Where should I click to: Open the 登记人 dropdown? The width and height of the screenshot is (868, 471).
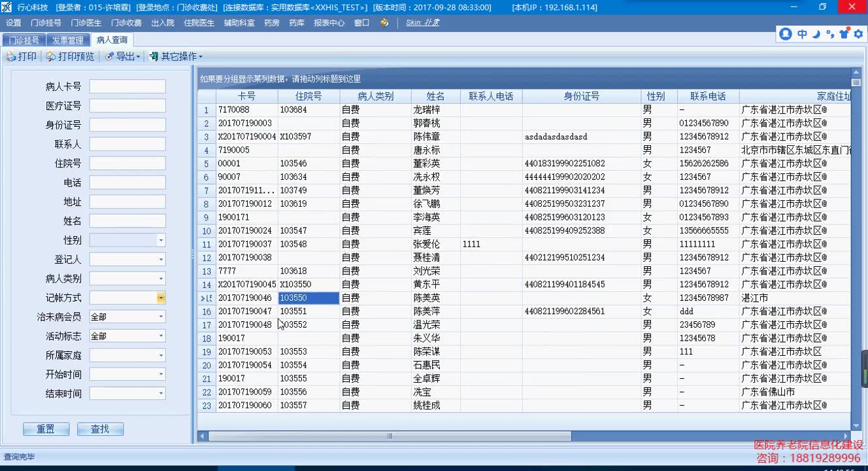pyautogui.click(x=161, y=260)
